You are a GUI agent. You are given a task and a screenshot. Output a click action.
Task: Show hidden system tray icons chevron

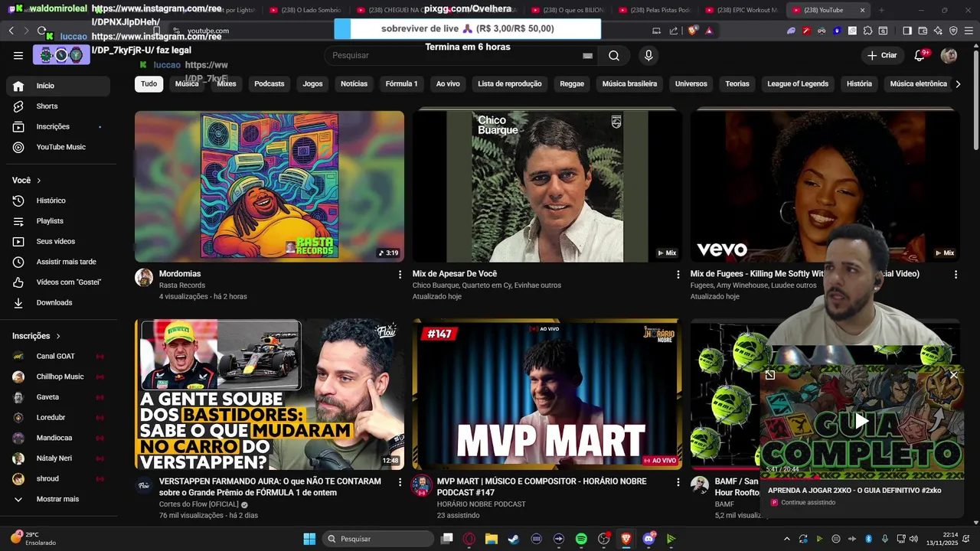pyautogui.click(x=788, y=539)
